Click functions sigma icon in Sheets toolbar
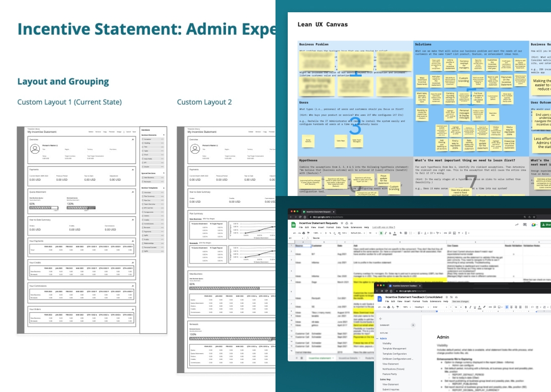This screenshot has width=551, height=392. click(x=466, y=233)
